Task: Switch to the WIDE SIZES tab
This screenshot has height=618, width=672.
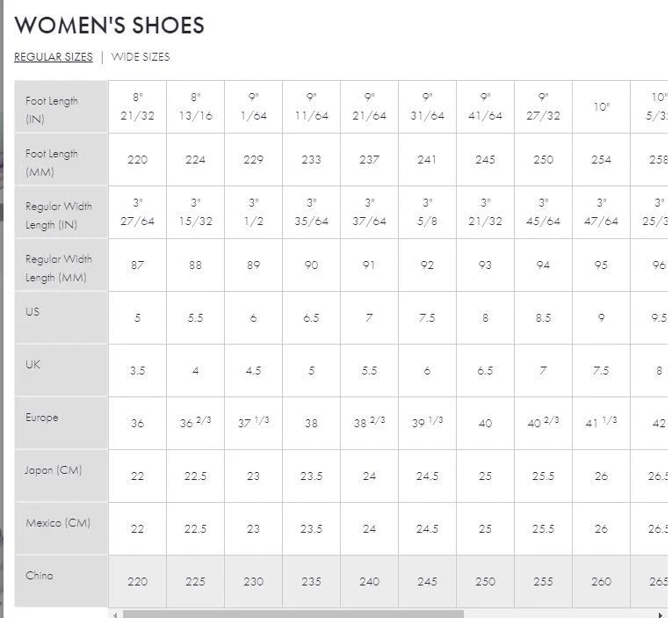Action: click(x=141, y=56)
